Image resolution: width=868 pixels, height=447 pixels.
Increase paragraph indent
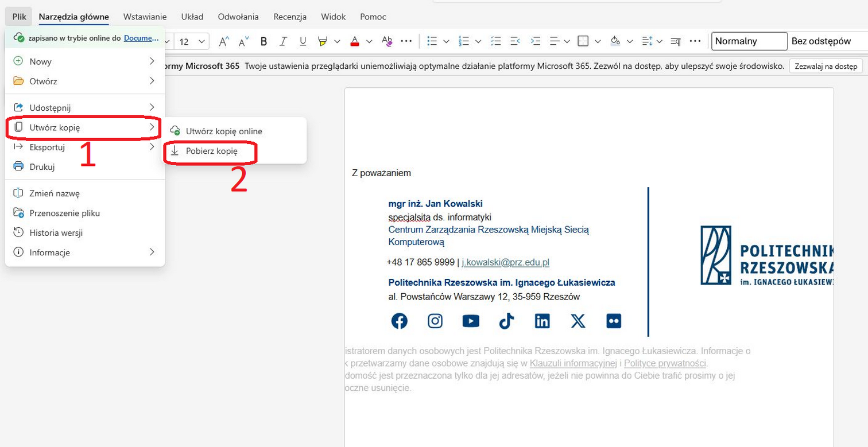tap(536, 41)
